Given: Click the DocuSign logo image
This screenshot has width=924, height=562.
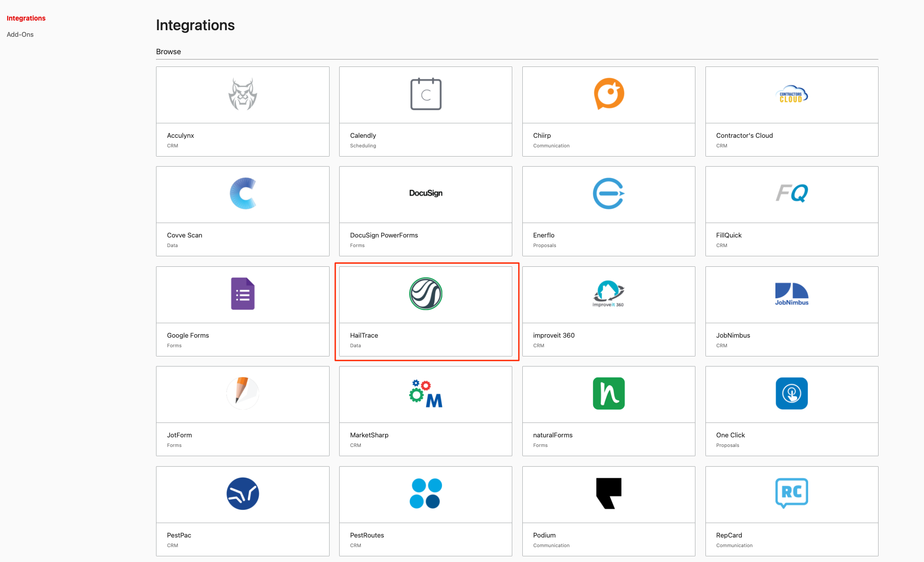Looking at the screenshot, I should [x=426, y=193].
